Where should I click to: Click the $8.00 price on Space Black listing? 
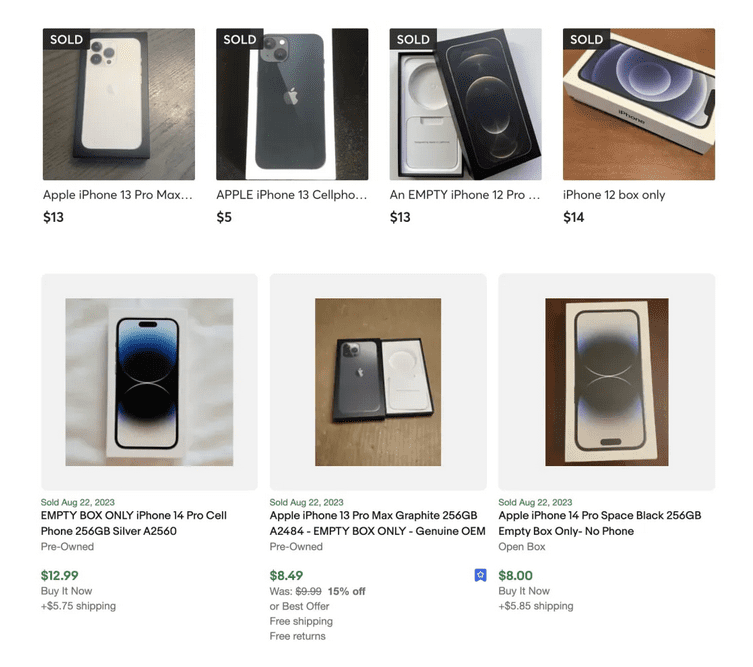[516, 575]
